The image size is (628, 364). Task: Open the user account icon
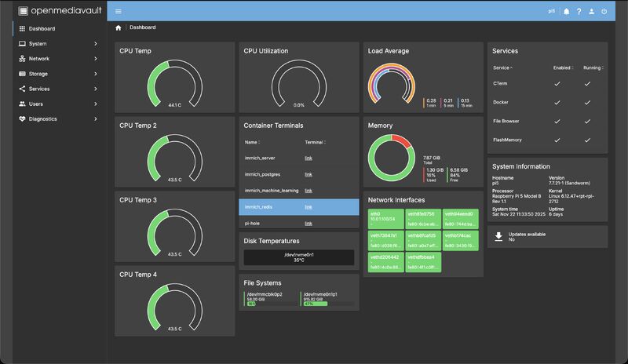coord(592,12)
